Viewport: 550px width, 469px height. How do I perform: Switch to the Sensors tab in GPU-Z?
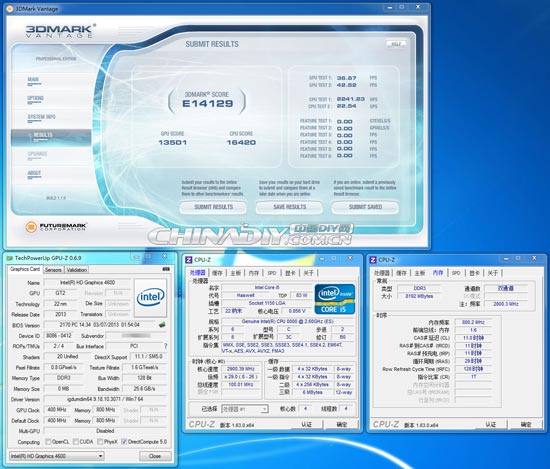(x=53, y=270)
